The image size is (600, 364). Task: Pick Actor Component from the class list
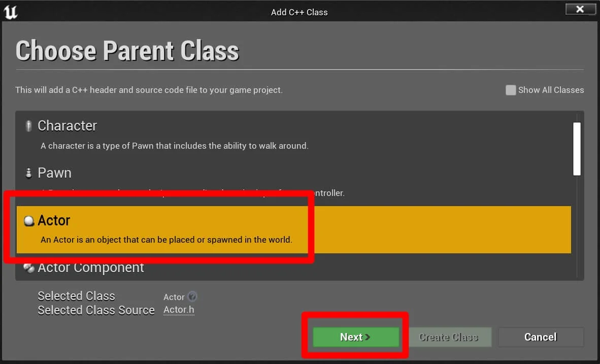91,268
